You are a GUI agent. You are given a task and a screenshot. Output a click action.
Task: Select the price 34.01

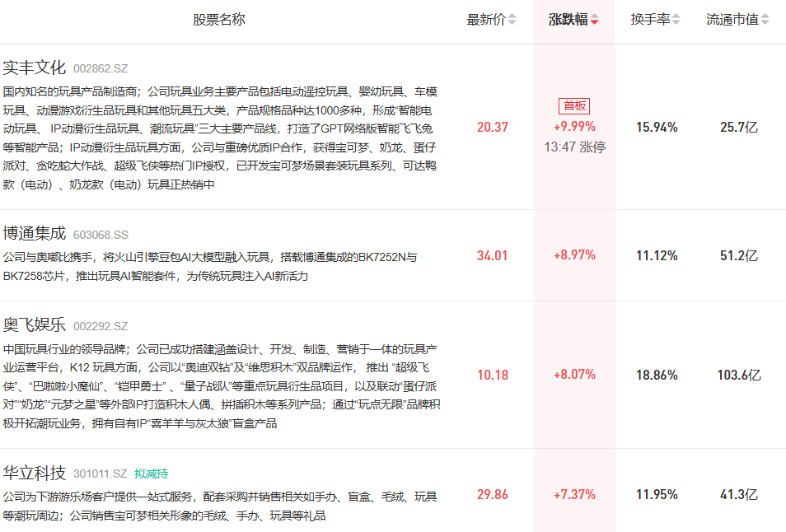point(492,255)
